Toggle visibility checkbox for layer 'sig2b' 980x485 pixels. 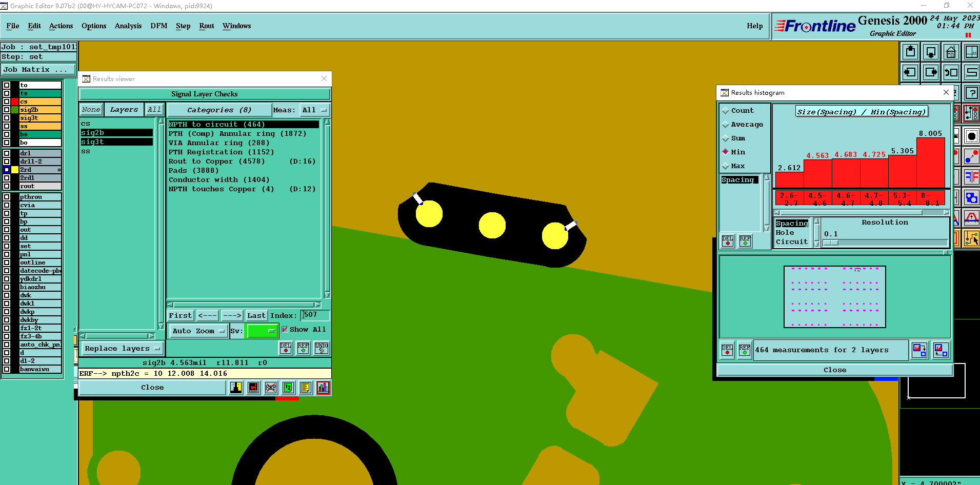pos(7,110)
